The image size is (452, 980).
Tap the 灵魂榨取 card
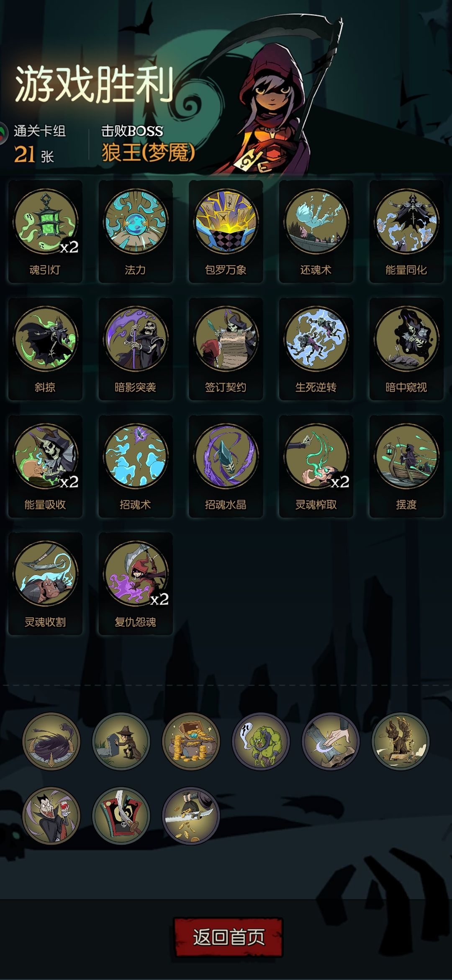(x=316, y=466)
